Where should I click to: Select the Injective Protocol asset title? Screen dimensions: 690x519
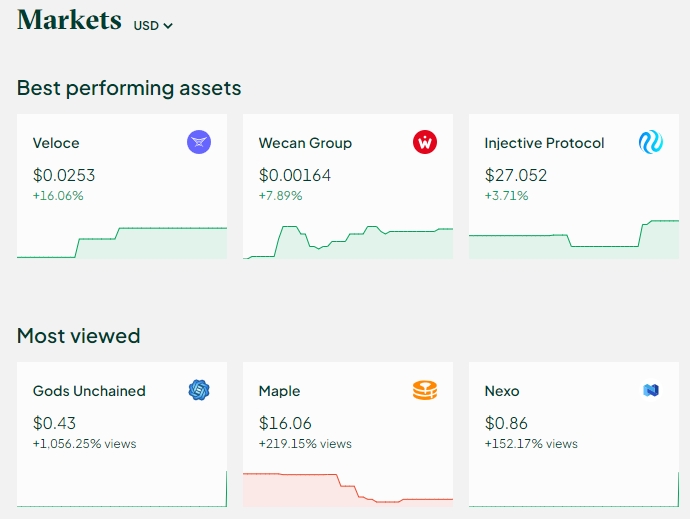(544, 143)
